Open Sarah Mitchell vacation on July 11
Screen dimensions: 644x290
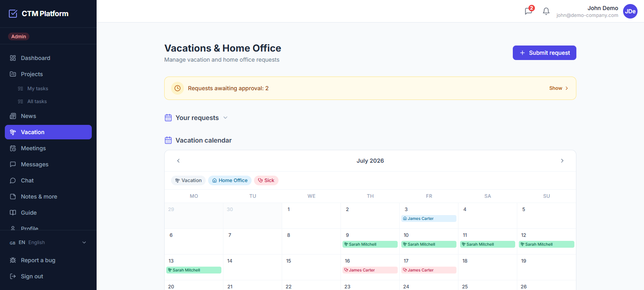[x=487, y=244]
